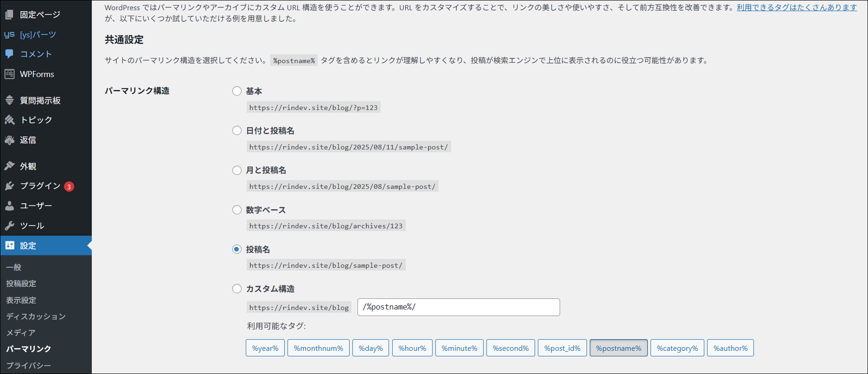Image resolution: width=868 pixels, height=374 pixels.
Task: Go to ディスカッション submenu
Action: [36, 316]
